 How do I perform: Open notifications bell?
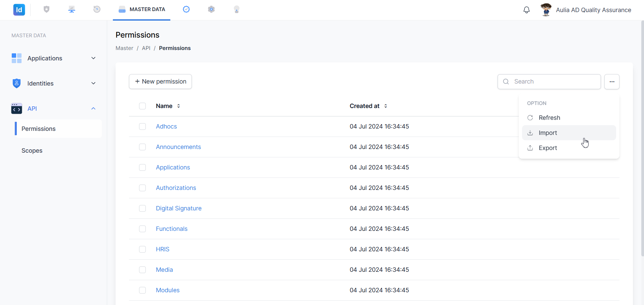[526, 10]
